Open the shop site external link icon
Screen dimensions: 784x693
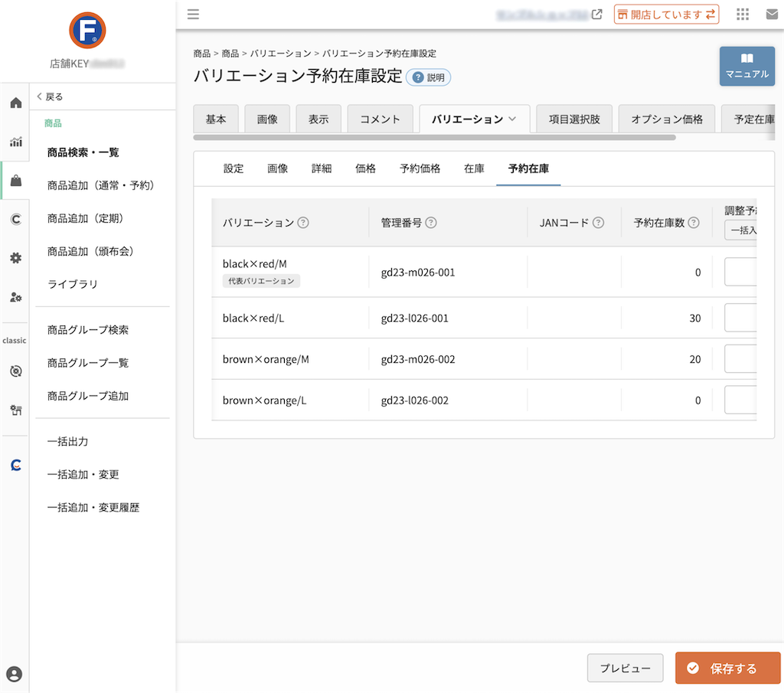596,15
